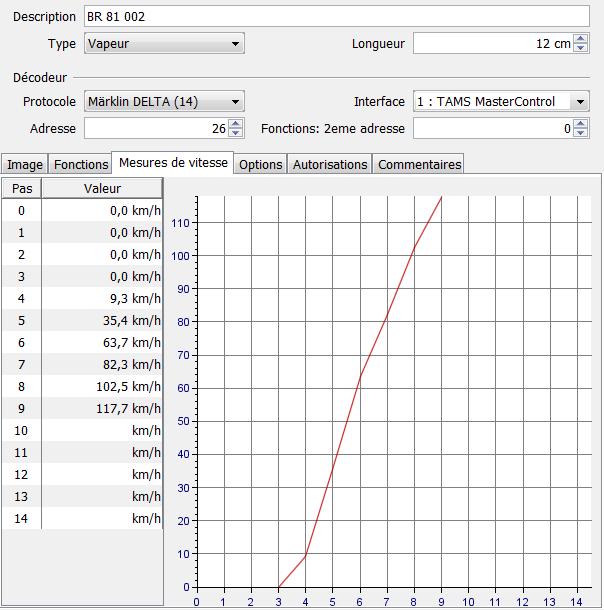Screen dimensions: 604x610
Task: Decrement the Adresse spinner down arrow
Action: [x=236, y=133]
